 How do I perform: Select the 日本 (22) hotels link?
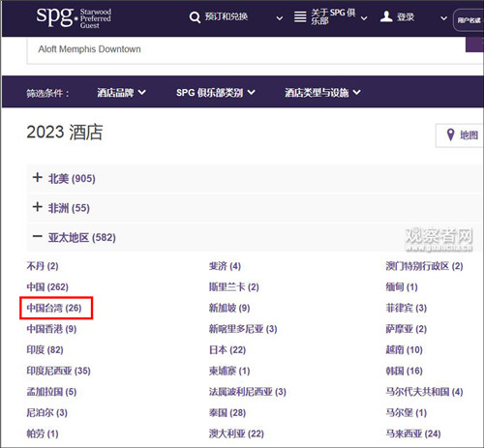pyautogui.click(x=227, y=349)
